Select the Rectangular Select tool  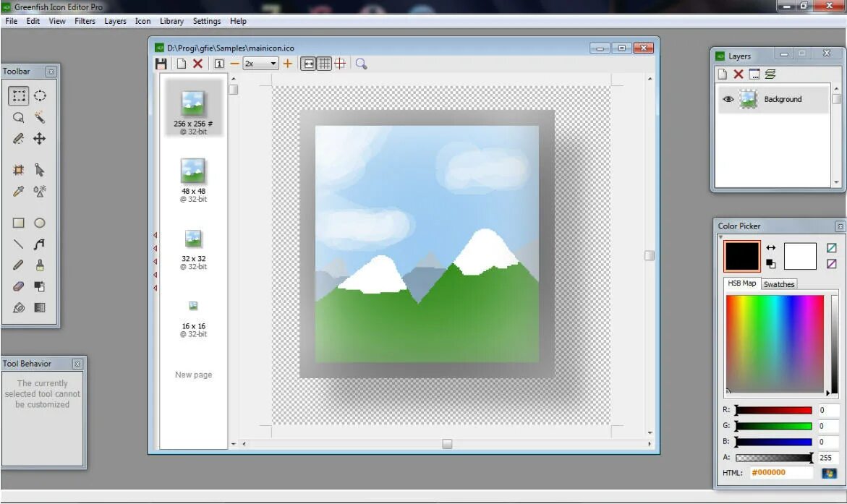19,95
